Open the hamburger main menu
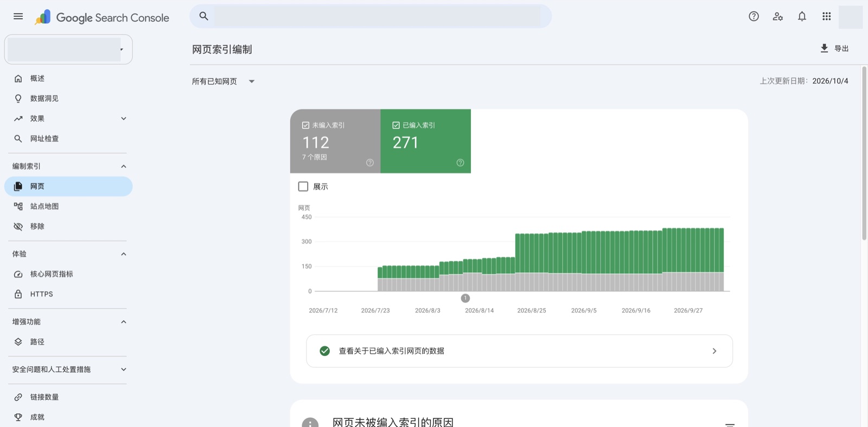The width and height of the screenshot is (868, 427). 18,16
